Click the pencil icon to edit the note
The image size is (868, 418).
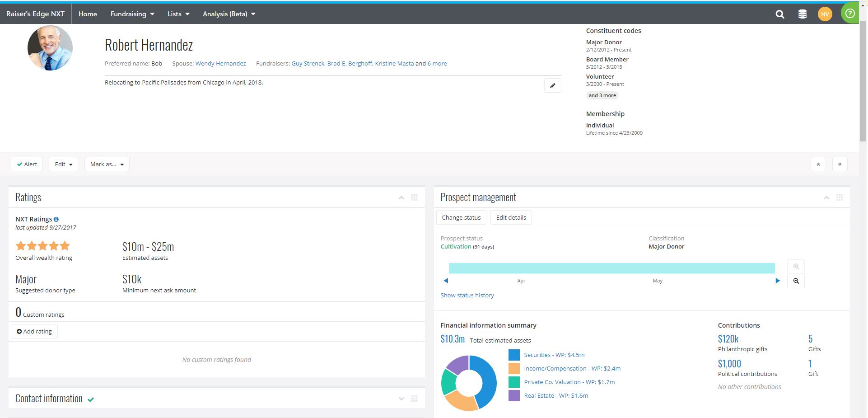coord(552,85)
